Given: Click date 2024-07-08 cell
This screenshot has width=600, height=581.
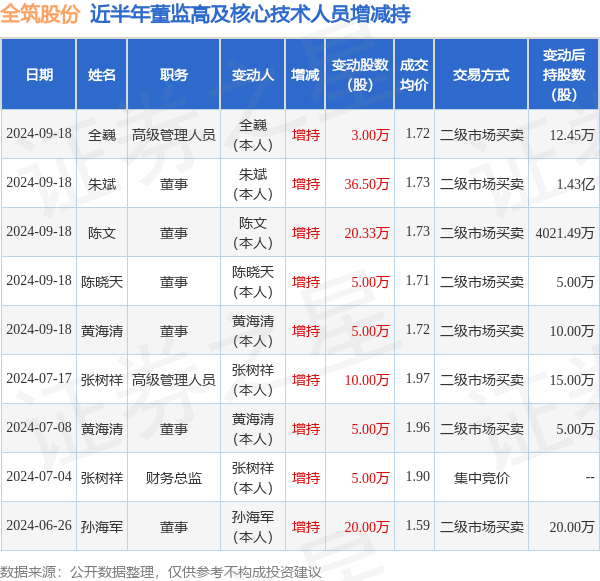Looking at the screenshot, I should coord(39,428).
